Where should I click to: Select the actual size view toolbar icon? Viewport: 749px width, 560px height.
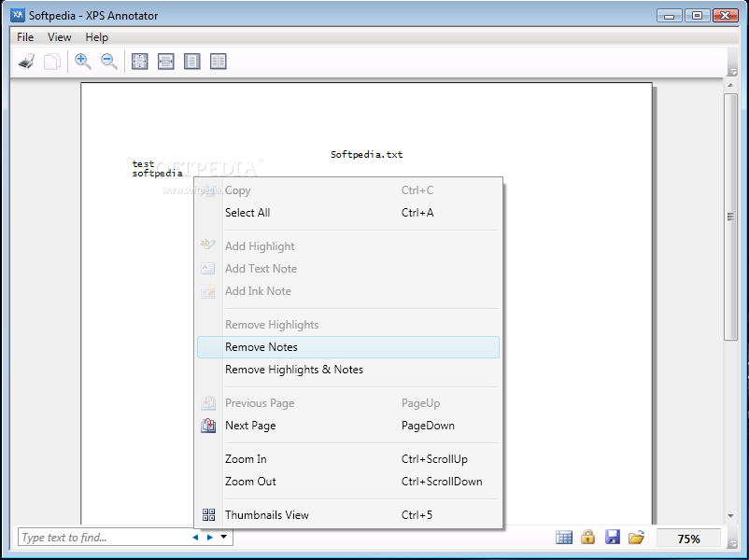[x=139, y=62]
